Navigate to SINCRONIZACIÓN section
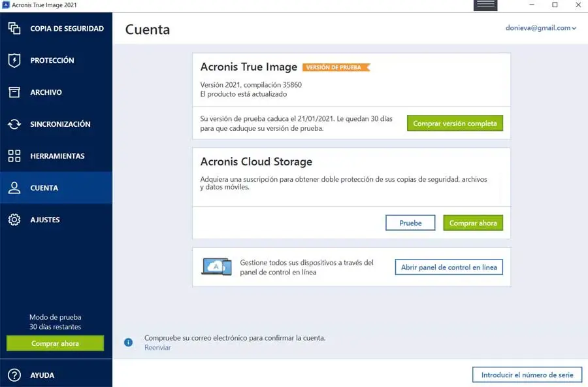The height and width of the screenshot is (387, 588). click(x=60, y=124)
